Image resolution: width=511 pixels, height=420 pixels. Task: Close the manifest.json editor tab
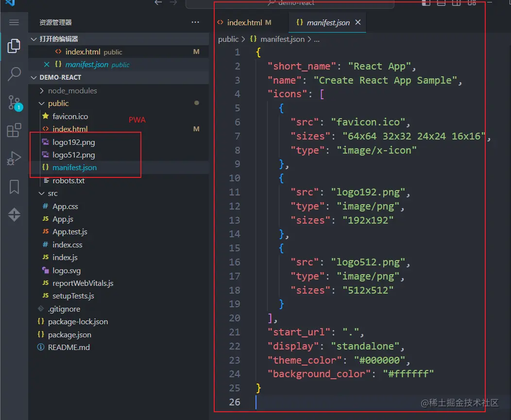point(358,22)
